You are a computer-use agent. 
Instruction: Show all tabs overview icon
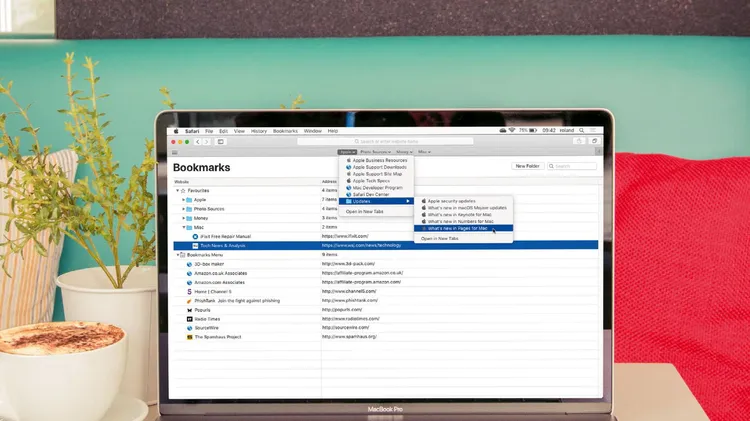pyautogui.click(x=594, y=141)
